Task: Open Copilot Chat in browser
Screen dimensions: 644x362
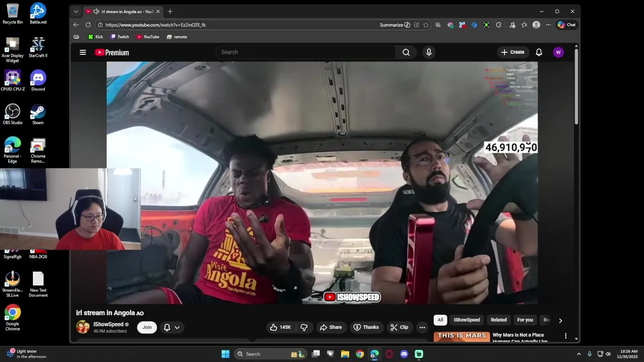Action: click(x=567, y=25)
